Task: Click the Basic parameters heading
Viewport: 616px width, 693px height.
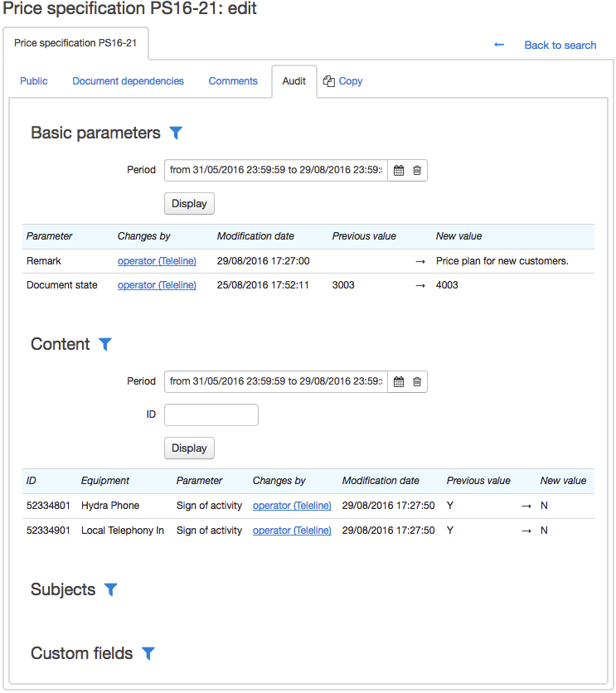Action: [95, 133]
